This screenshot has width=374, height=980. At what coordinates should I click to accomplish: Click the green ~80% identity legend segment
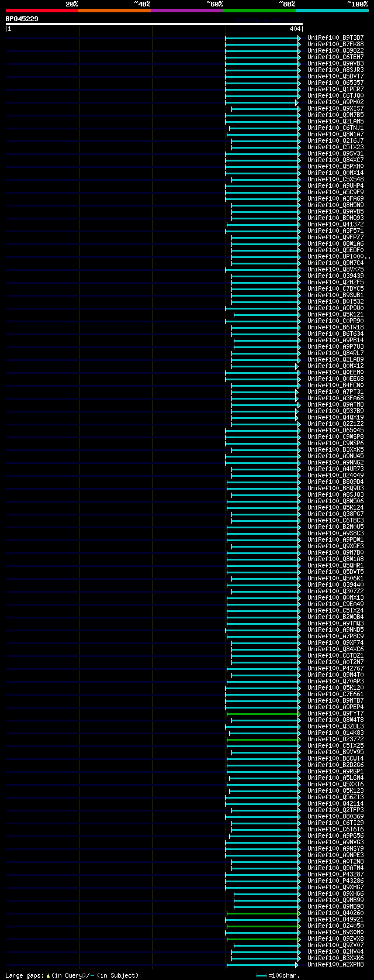(259, 10)
